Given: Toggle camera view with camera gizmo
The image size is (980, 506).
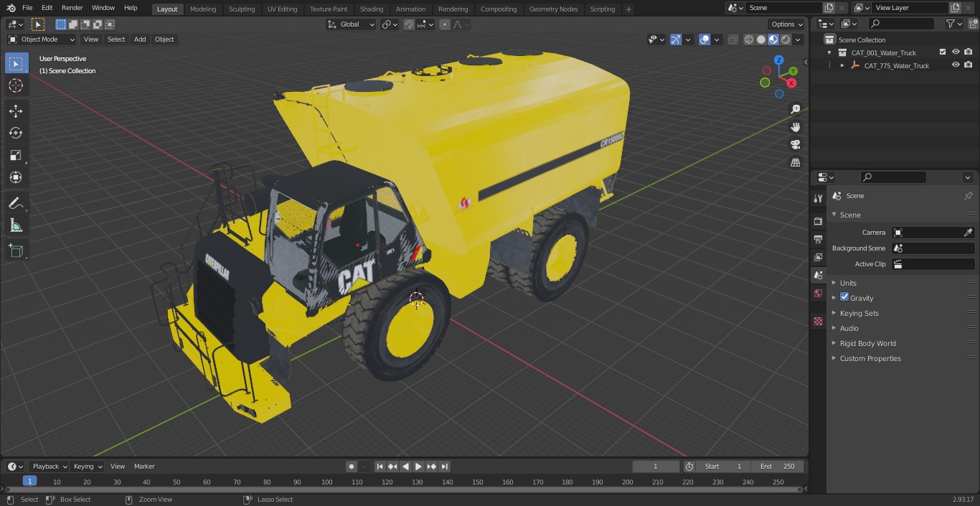Looking at the screenshot, I should click(x=795, y=145).
